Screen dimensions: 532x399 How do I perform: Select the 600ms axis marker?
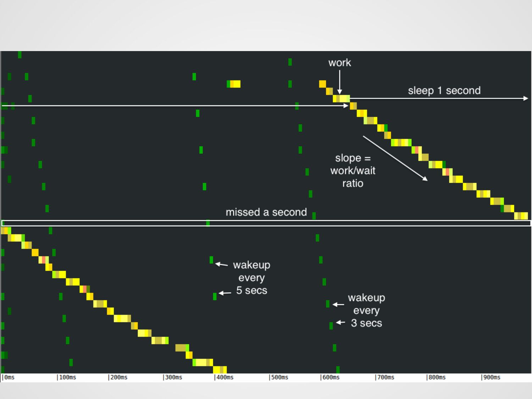[x=330, y=377]
